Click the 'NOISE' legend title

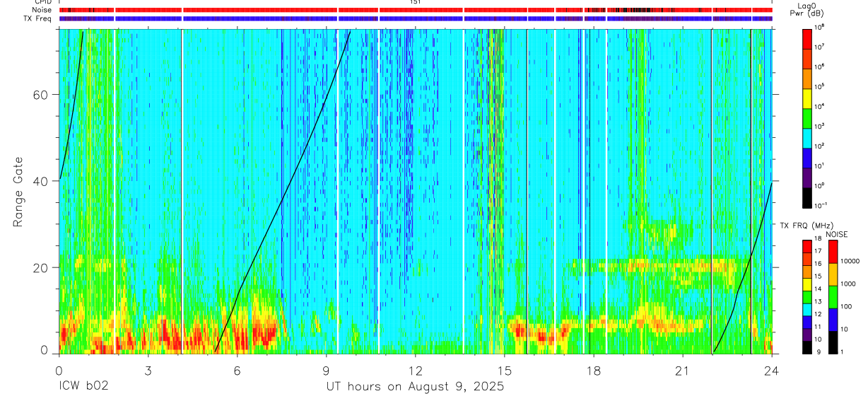pos(838,233)
